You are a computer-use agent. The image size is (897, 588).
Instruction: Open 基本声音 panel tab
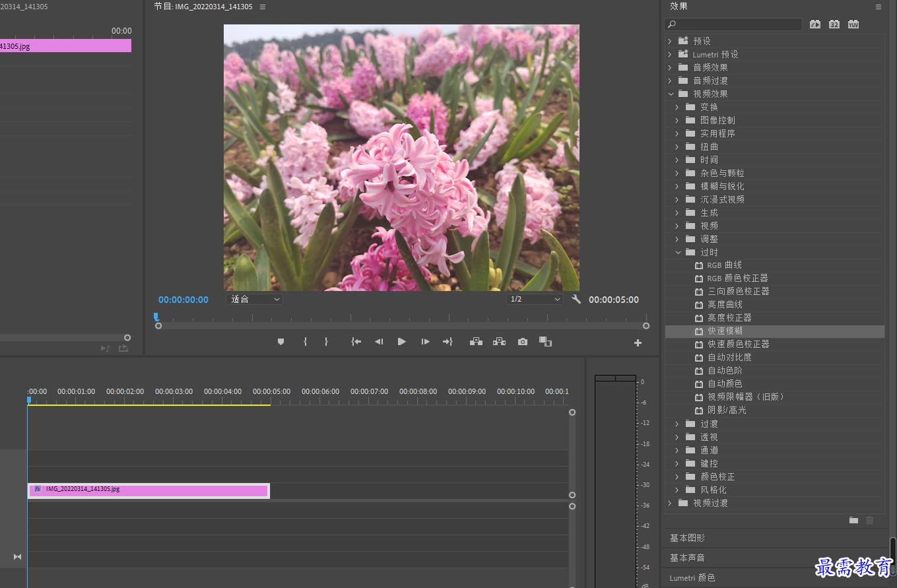687,558
